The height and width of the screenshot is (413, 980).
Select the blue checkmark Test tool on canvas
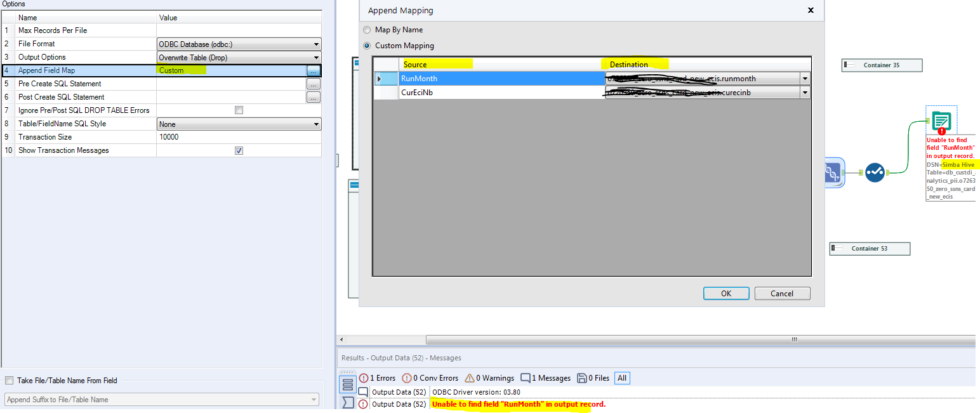pos(875,172)
